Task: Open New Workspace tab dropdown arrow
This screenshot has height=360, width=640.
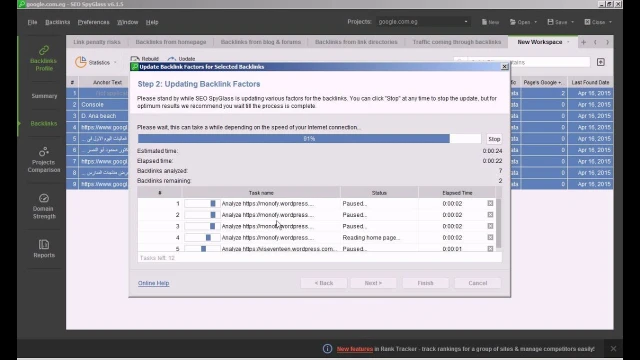Action: point(568,42)
